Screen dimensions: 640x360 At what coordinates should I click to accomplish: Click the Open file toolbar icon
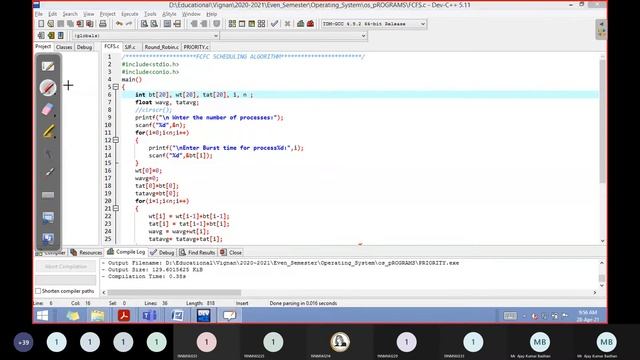pyautogui.click(x=51, y=24)
